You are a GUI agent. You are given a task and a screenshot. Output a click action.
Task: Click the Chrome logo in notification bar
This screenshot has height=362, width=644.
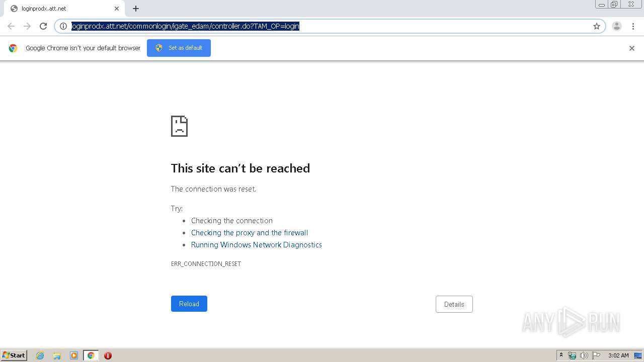[x=13, y=48]
